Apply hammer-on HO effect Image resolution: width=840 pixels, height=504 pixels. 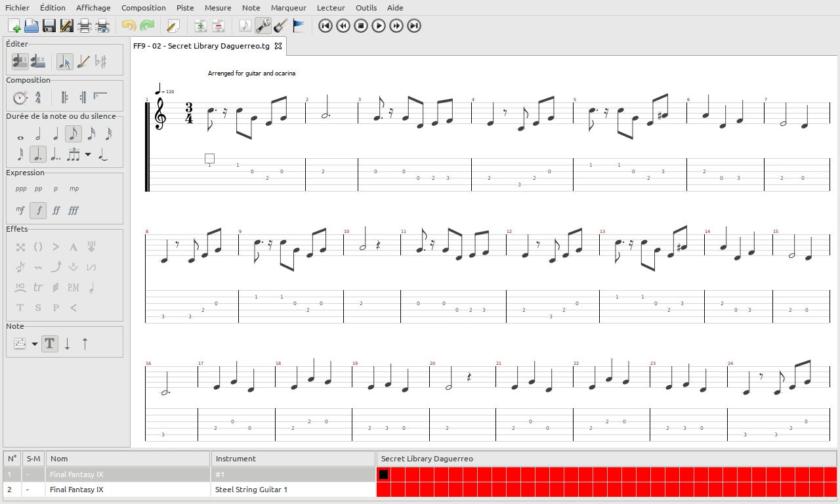click(20, 287)
